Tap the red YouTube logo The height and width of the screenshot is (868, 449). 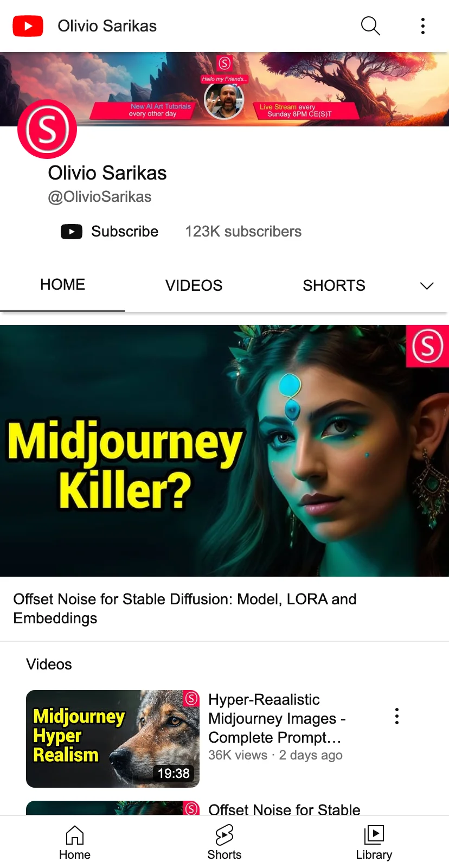(28, 26)
